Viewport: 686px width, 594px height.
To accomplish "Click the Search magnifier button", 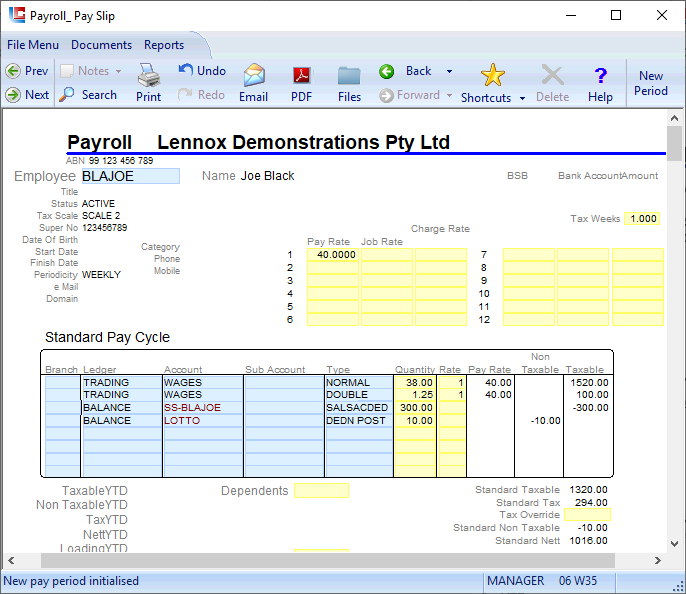I will click(x=88, y=95).
